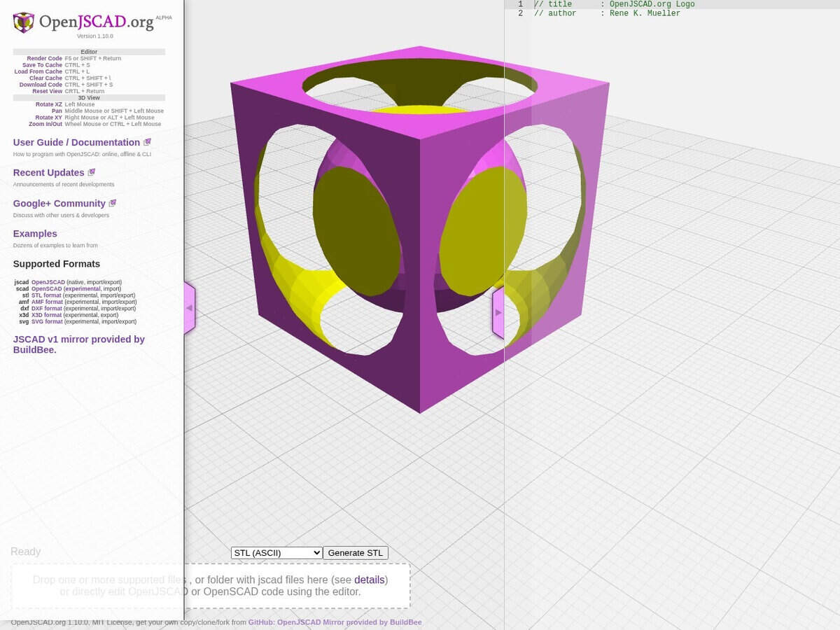Open the JSCAD v1 mirror BuildBee link
Screen dimensions: 840x630
pos(79,344)
